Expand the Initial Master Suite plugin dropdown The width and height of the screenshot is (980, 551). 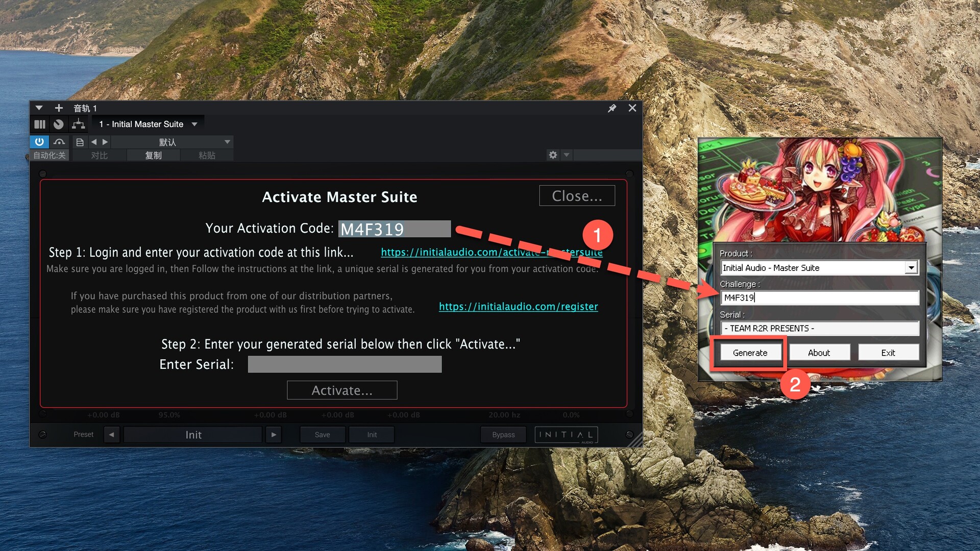coord(148,124)
